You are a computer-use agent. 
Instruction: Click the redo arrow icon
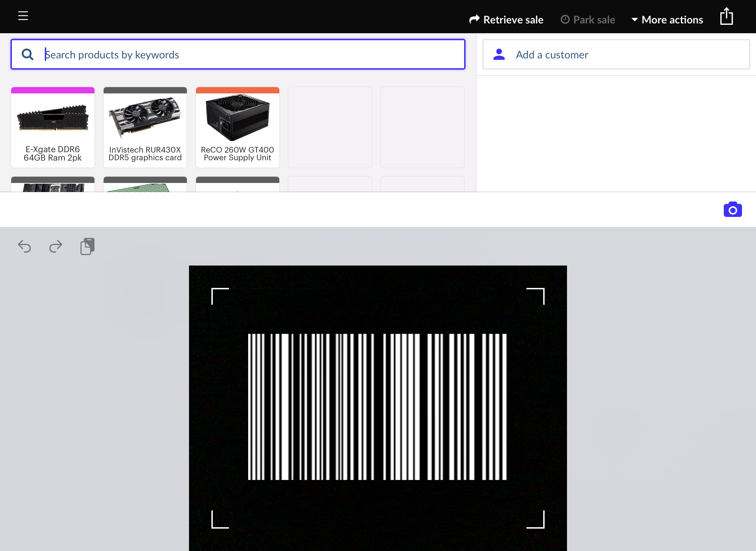pyautogui.click(x=56, y=246)
